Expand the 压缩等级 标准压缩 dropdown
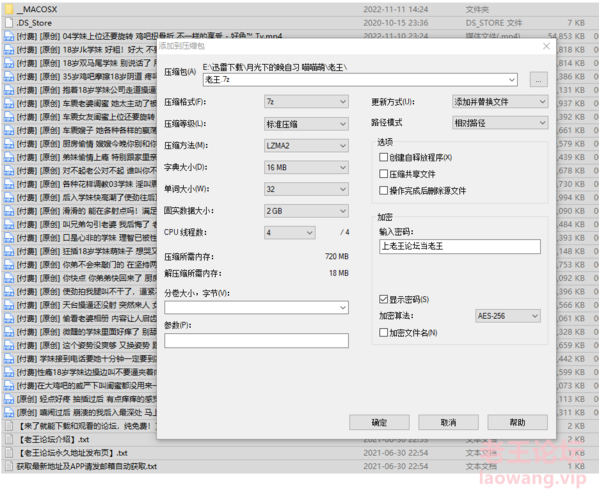 pos(306,124)
